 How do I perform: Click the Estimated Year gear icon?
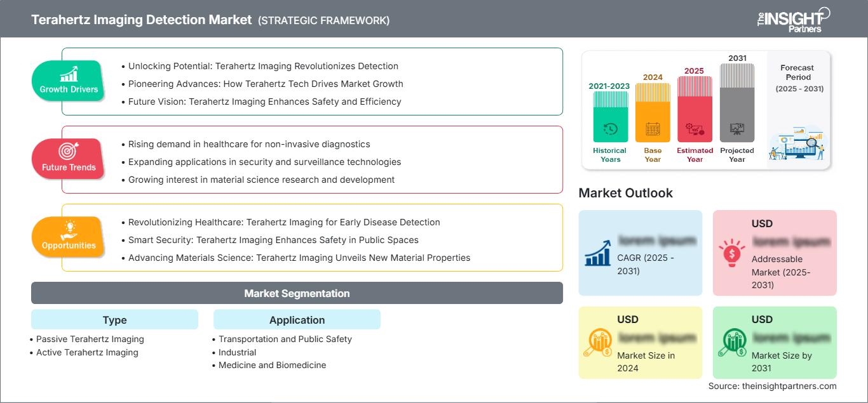[695, 129]
